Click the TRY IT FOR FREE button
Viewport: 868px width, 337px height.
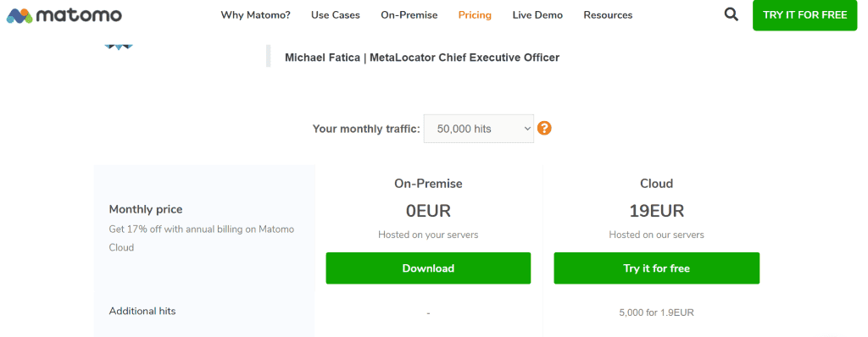coord(805,15)
